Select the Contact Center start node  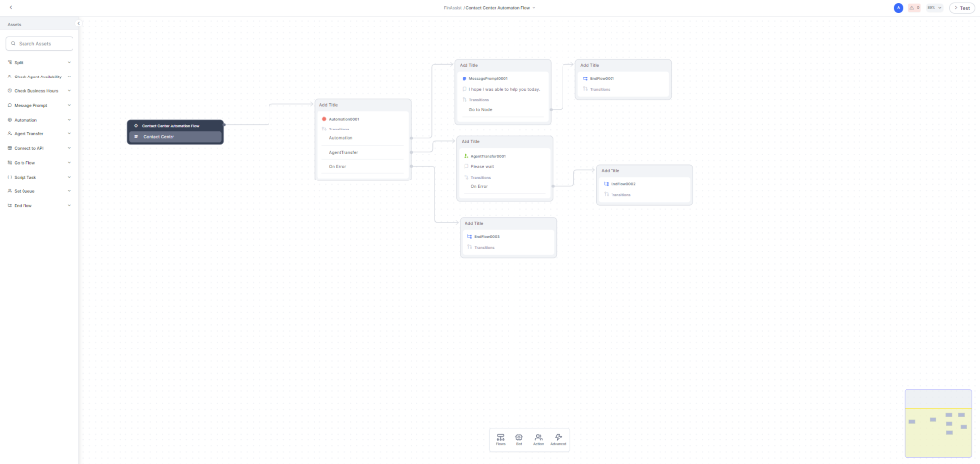pyautogui.click(x=175, y=136)
